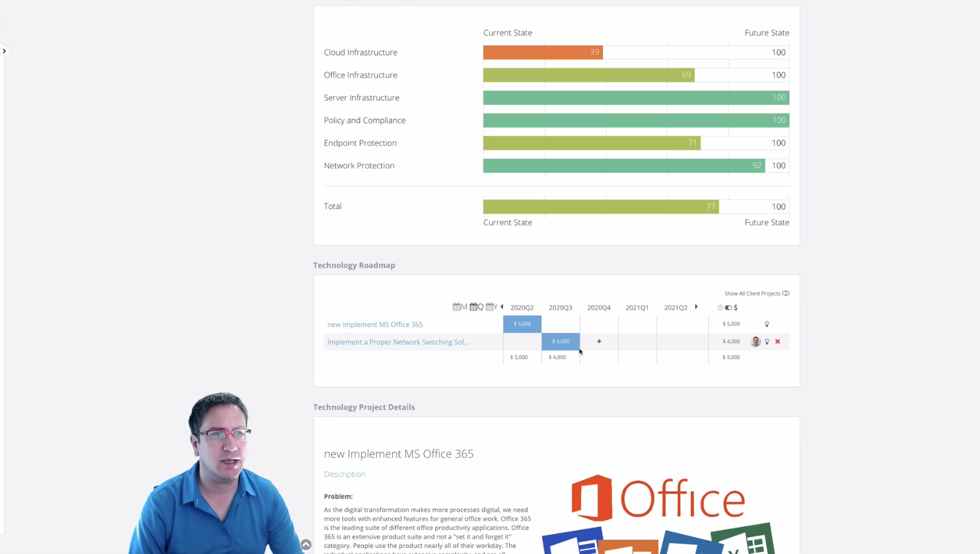Click lightbulb icon on Network Switching row

coord(767,342)
